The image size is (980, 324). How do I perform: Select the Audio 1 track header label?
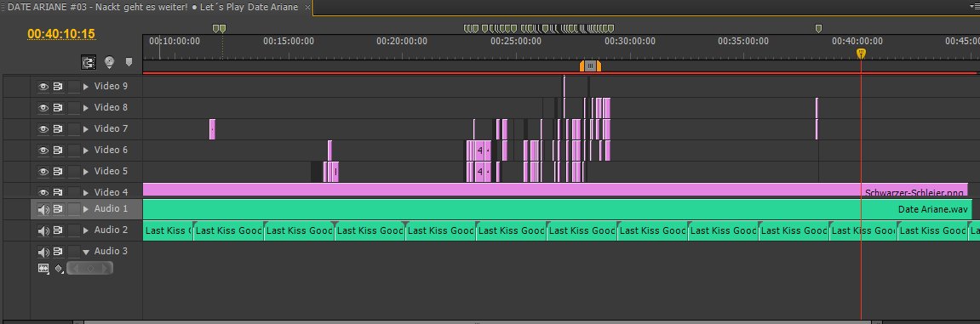[111, 209]
